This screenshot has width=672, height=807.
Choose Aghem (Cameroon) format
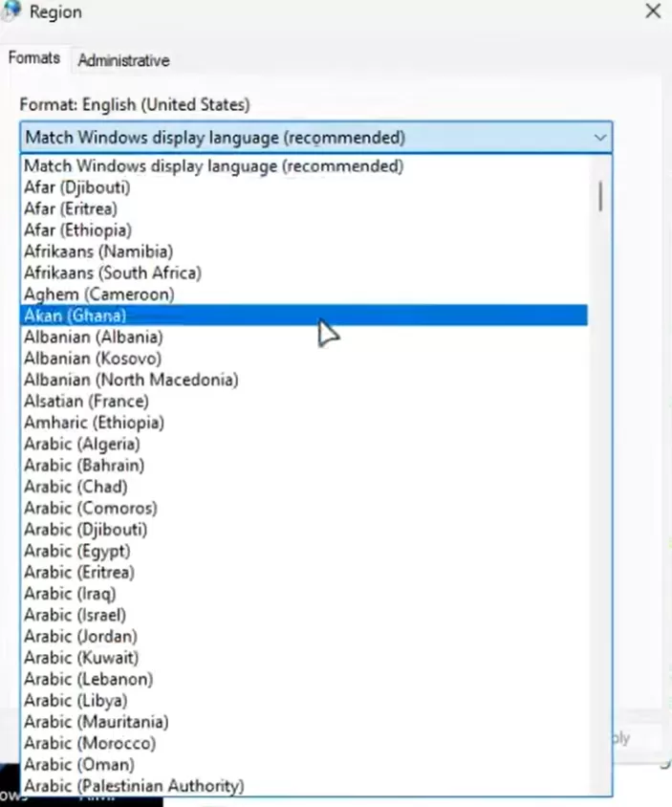pos(305,294)
